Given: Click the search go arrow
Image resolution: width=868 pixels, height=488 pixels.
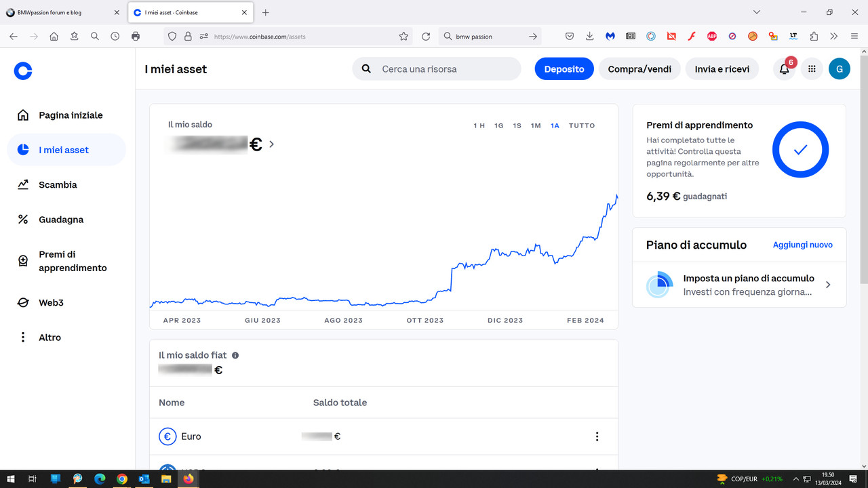Looking at the screenshot, I should click(533, 37).
